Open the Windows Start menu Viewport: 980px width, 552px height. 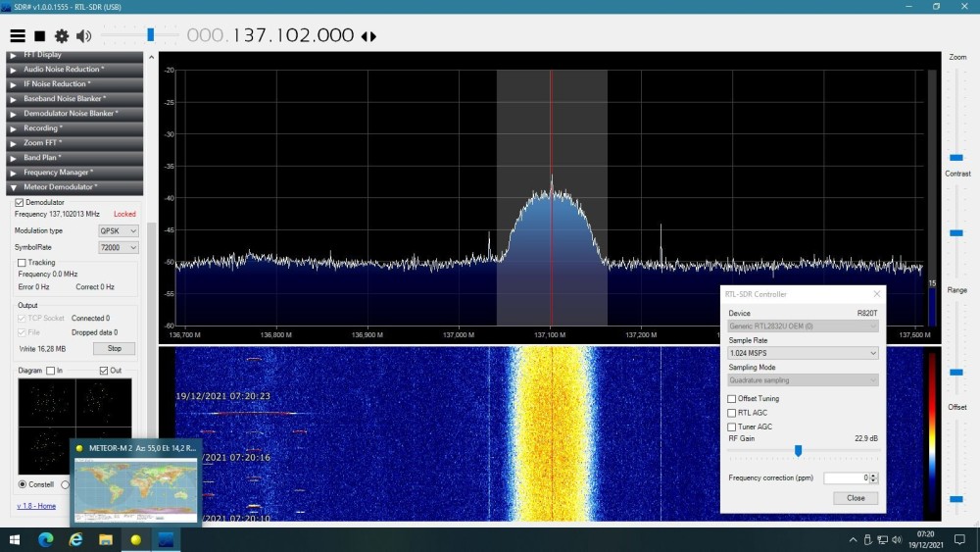[x=15, y=539]
